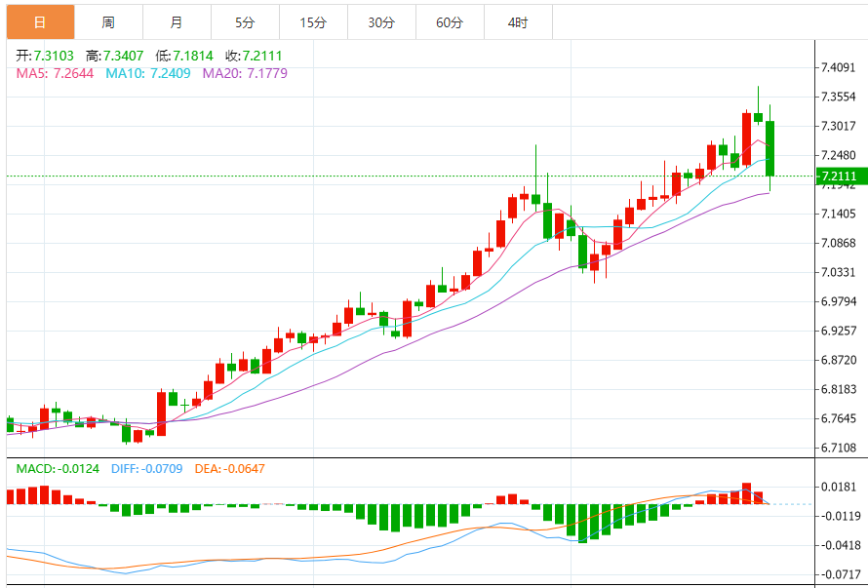Open the 15分 timeframe tab
The image size is (868, 588).
click(x=313, y=22)
